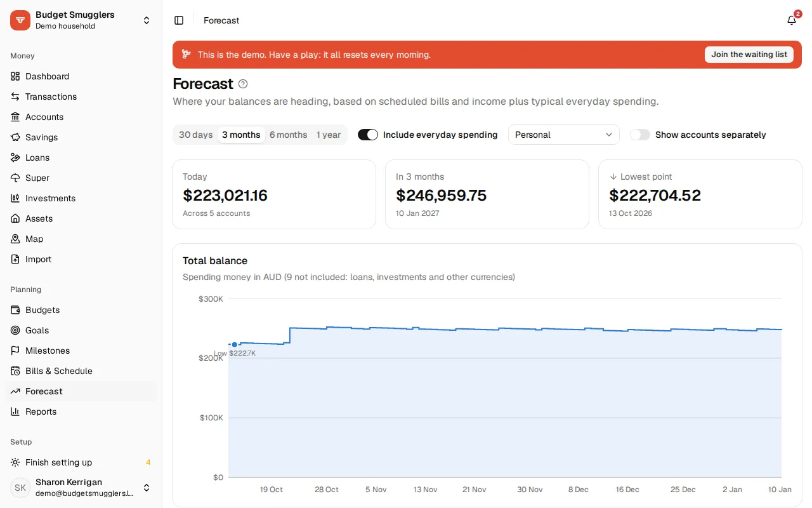Click the $223,021.16 today value
Viewport: 812px width, 508px height.
225,196
